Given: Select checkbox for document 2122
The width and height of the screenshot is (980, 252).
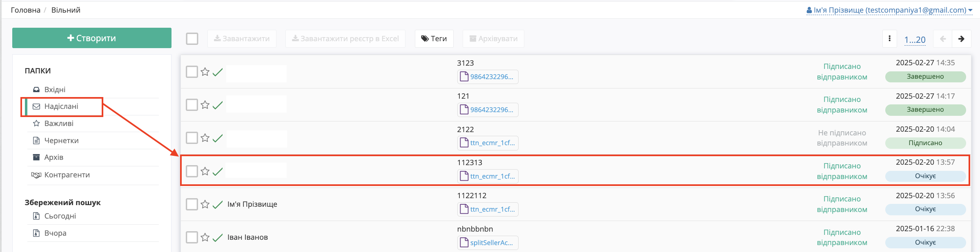Looking at the screenshot, I should pos(192,138).
